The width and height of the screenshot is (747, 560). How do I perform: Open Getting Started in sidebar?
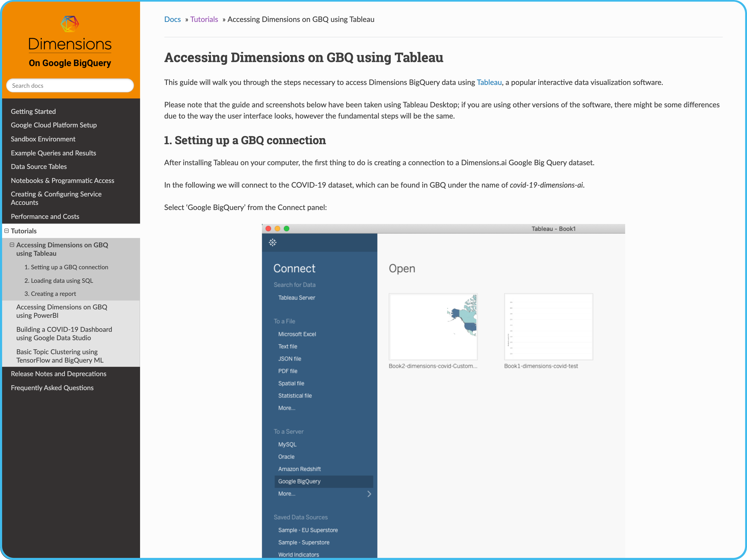(33, 111)
